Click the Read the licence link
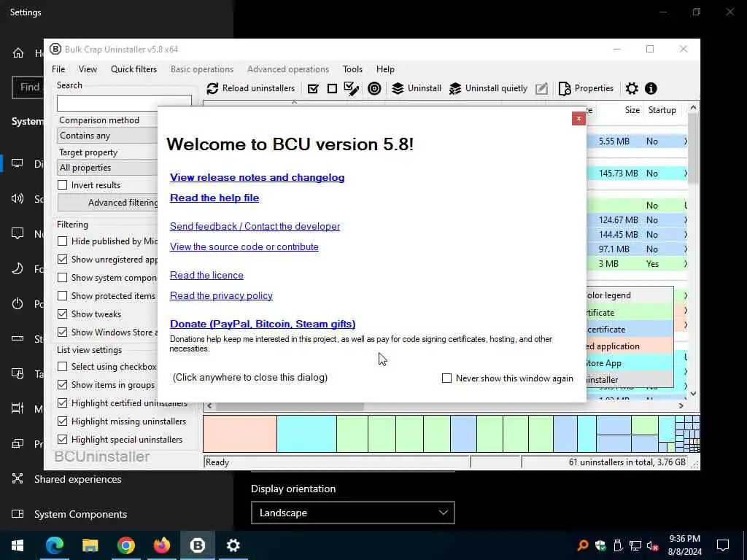Screen dimensions: 747x560 click(206, 275)
